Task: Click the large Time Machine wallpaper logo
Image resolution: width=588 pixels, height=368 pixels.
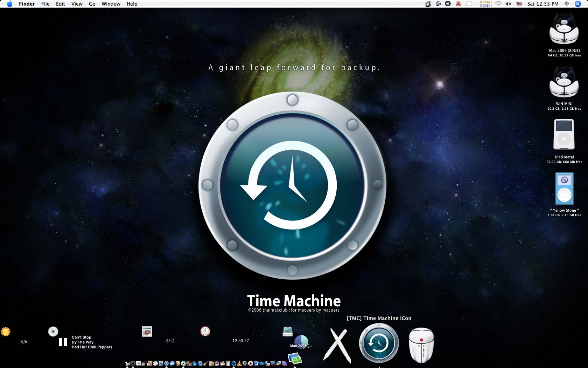Action: pos(292,185)
